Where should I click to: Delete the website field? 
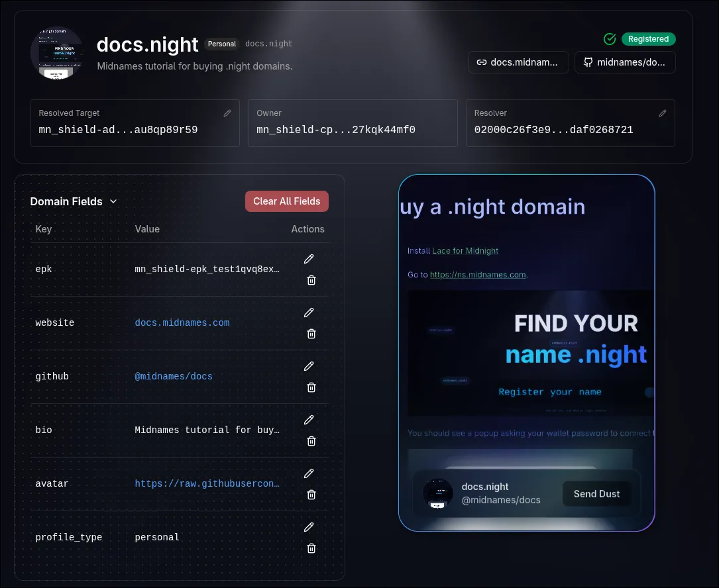[311, 334]
